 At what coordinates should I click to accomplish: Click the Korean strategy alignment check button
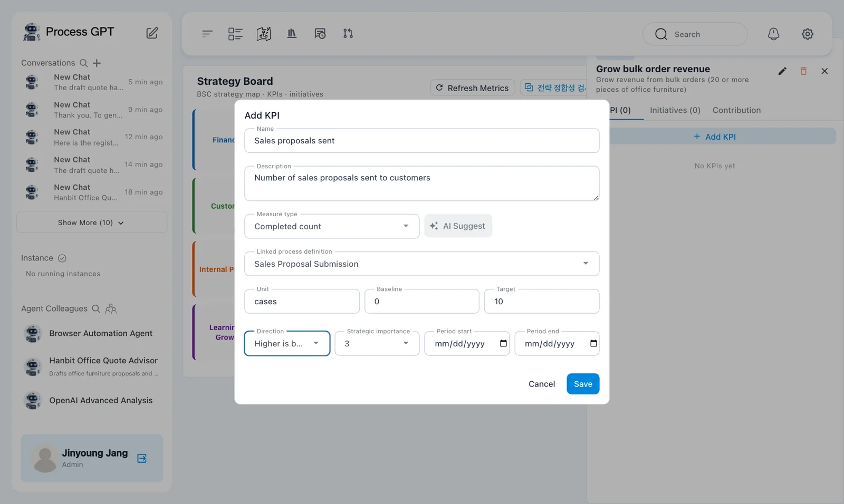point(554,88)
